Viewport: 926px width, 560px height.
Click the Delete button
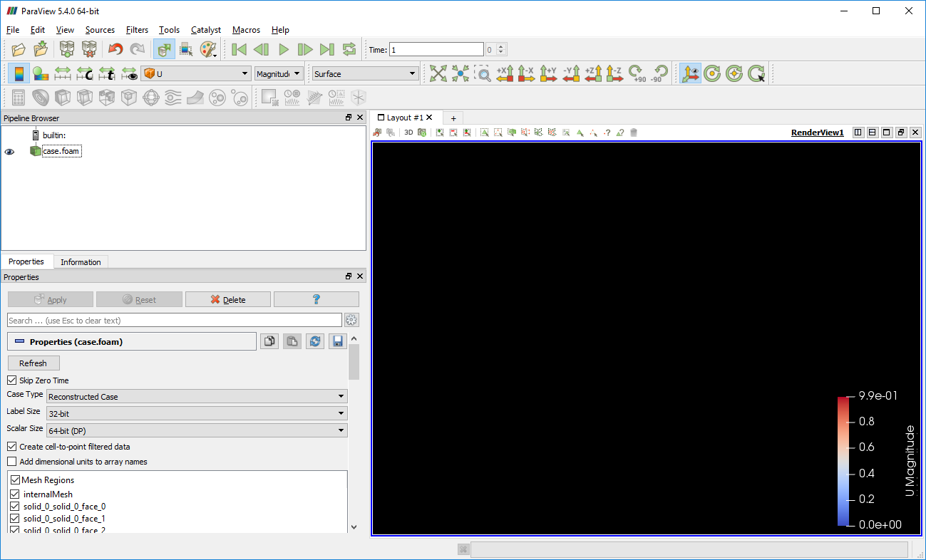click(x=227, y=299)
